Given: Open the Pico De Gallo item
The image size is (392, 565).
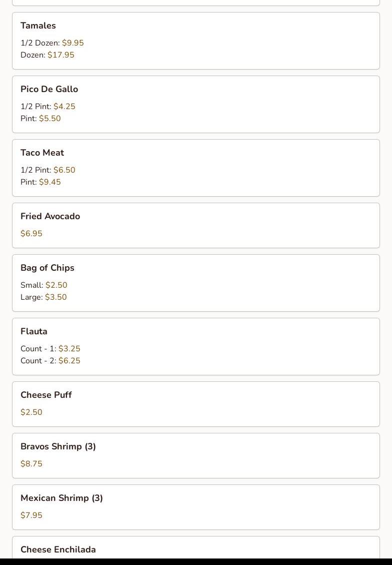Looking at the screenshot, I should [x=49, y=89].
